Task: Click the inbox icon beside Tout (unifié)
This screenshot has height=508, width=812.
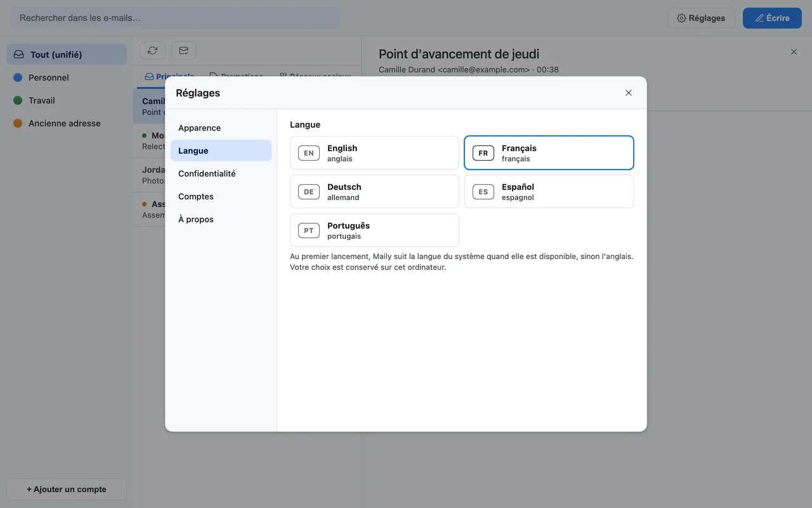Action: [19, 55]
